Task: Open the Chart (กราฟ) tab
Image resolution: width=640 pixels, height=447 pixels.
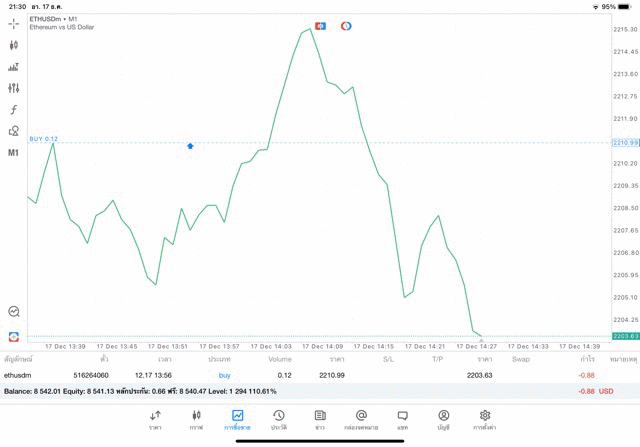Action: point(196,419)
